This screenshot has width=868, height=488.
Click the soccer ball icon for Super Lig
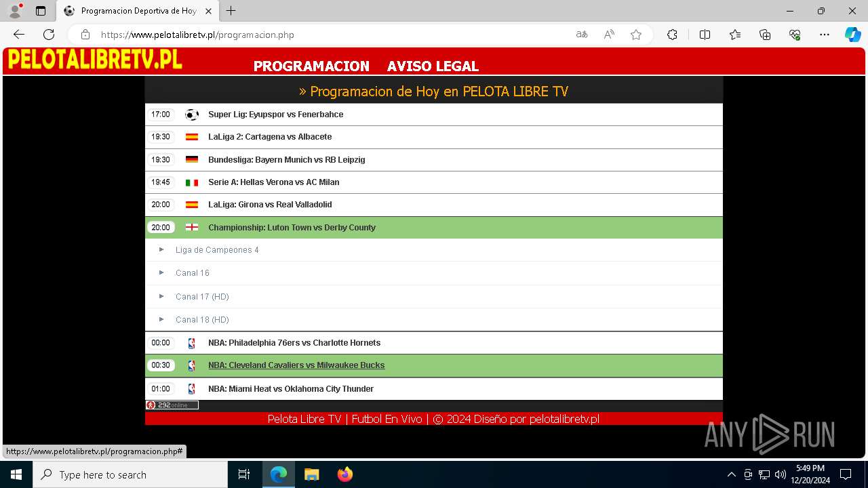pyautogui.click(x=192, y=115)
